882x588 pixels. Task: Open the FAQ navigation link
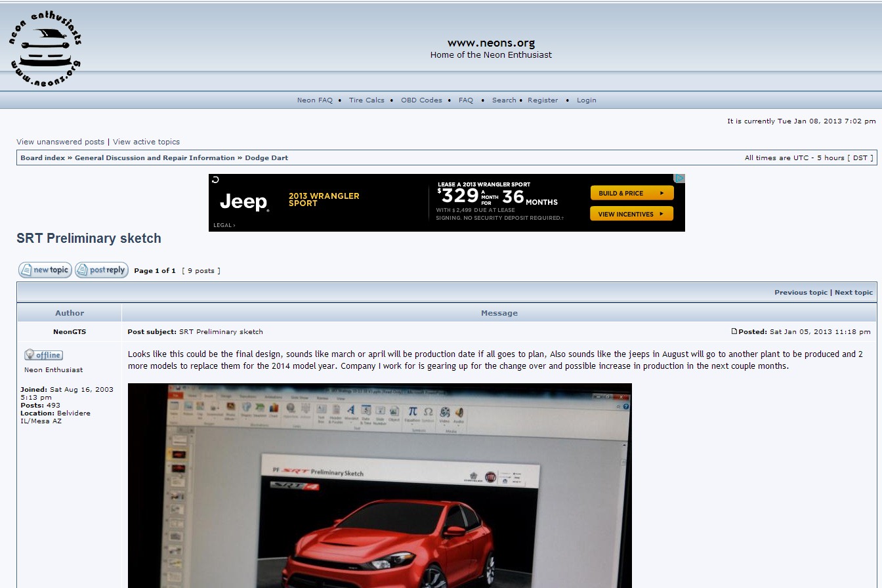[466, 100]
